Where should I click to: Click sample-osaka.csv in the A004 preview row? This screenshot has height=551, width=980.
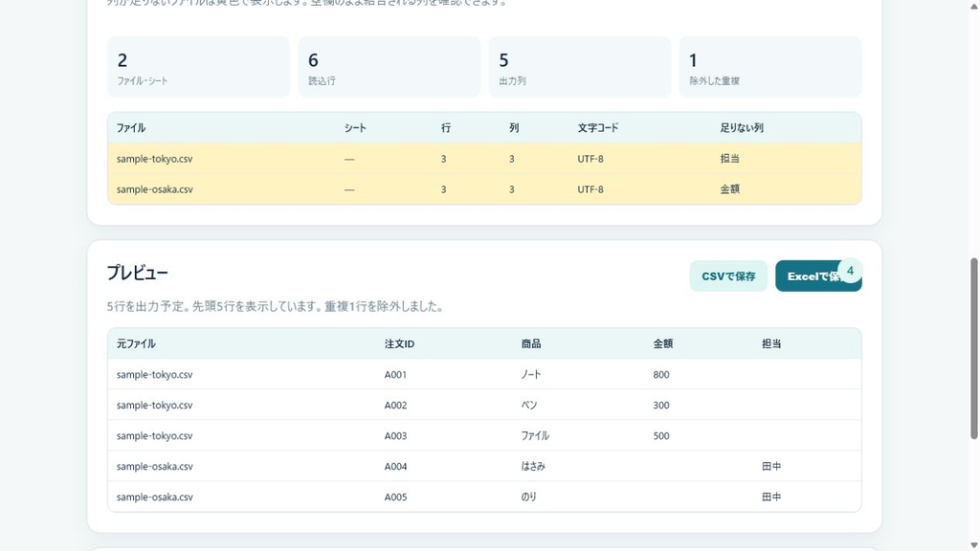[154, 467]
